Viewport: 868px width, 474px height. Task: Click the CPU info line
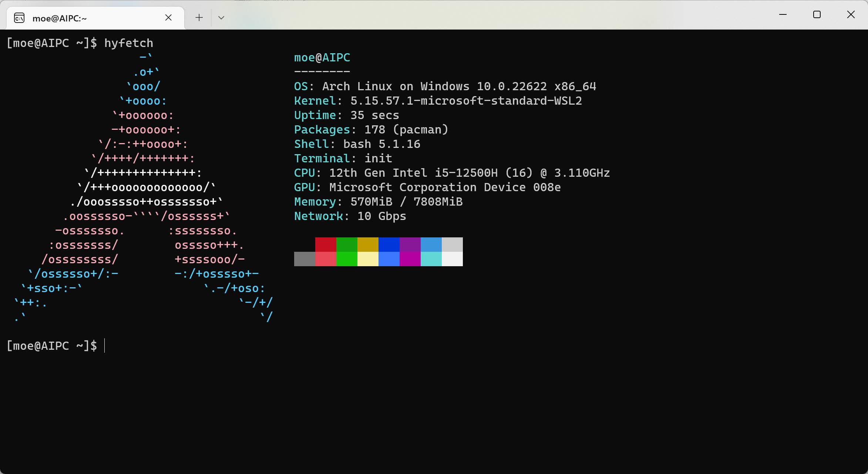point(451,173)
